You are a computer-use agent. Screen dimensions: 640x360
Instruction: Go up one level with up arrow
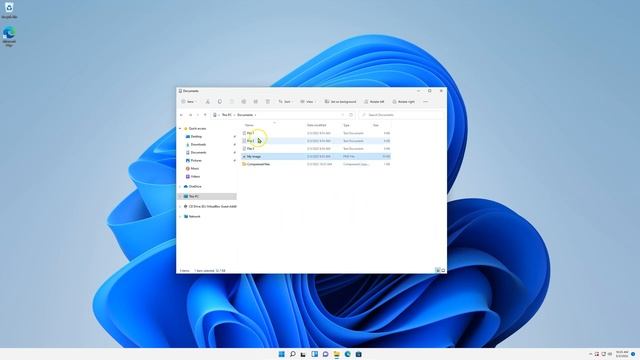[205, 115]
